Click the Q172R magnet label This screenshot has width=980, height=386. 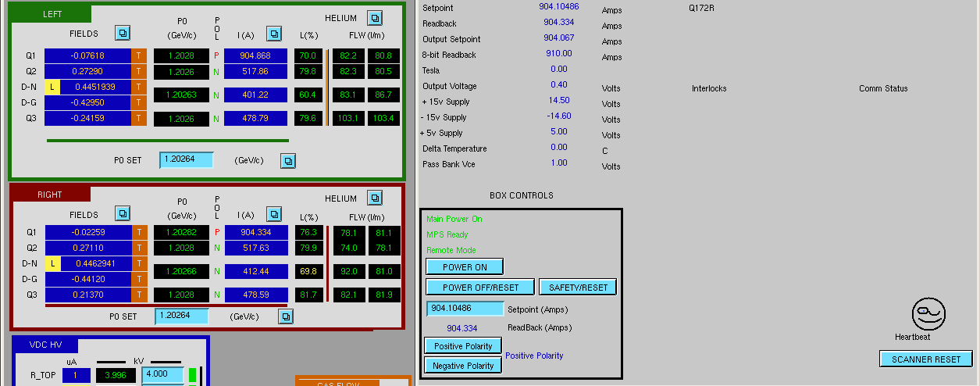701,8
